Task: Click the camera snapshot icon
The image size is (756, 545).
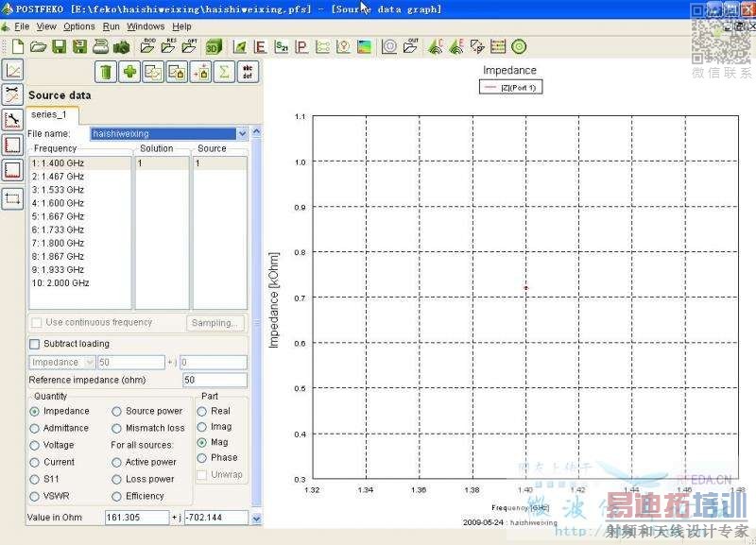Action: 122,47
